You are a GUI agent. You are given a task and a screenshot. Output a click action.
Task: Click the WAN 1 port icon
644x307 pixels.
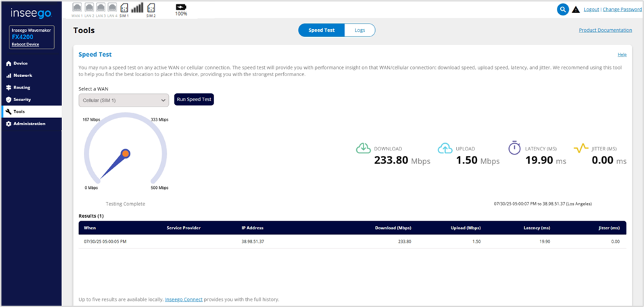76,8
